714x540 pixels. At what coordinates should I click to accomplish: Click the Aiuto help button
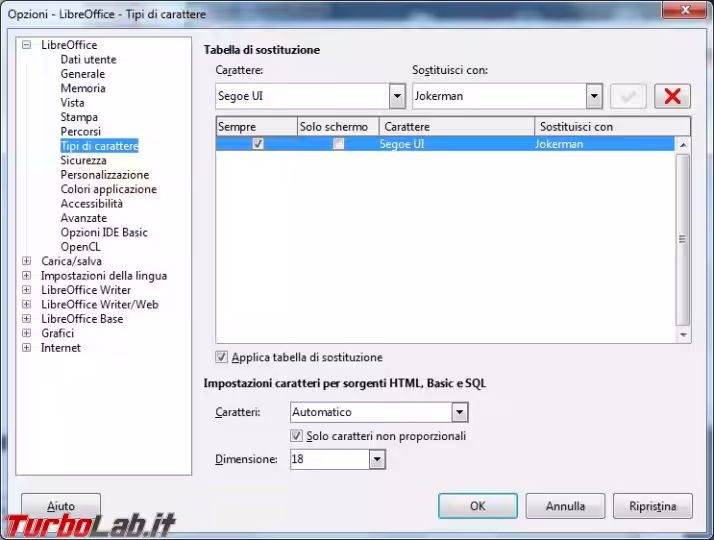tap(61, 506)
